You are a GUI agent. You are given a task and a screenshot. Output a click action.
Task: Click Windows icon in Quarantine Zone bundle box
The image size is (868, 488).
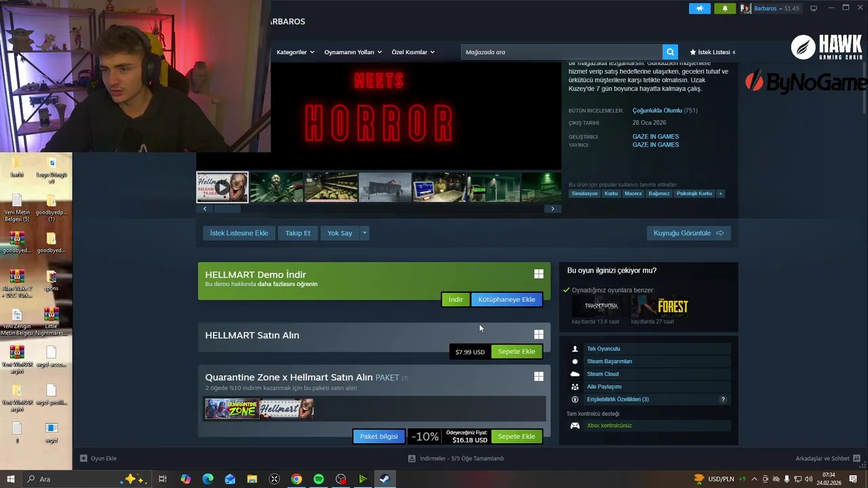[538, 376]
